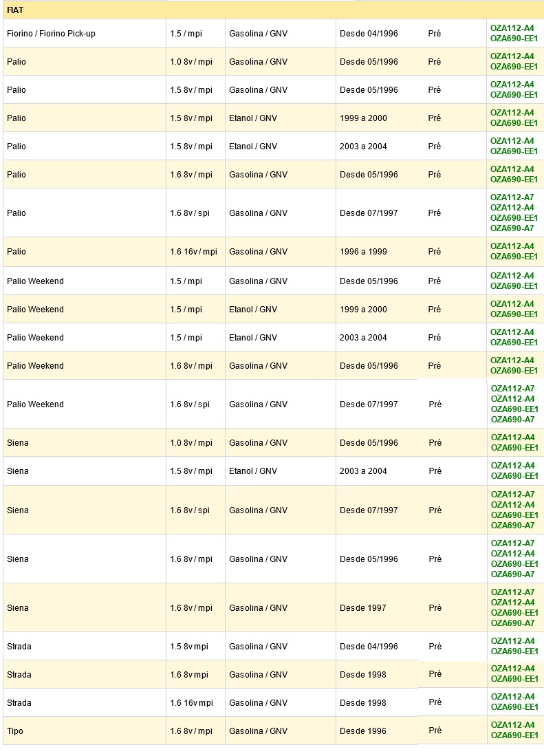Click 'Desde 07/1997' in the Palio Weekend row
544x756 pixels.
point(369,404)
